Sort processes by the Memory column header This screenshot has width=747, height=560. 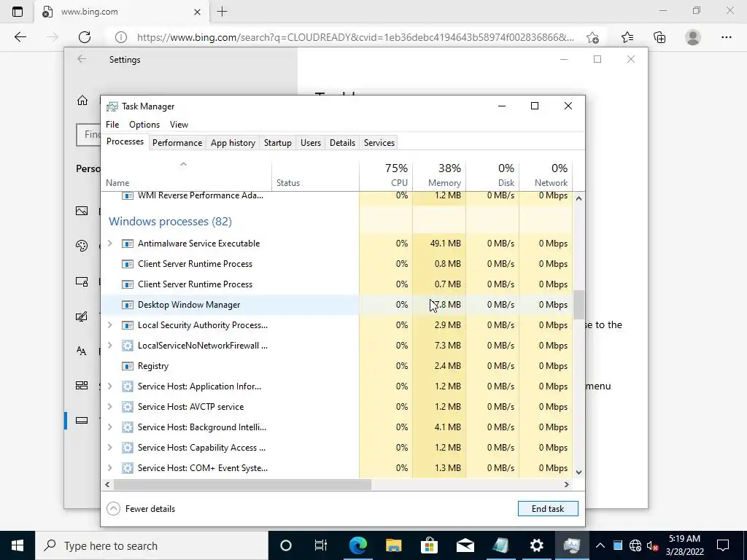(x=439, y=175)
